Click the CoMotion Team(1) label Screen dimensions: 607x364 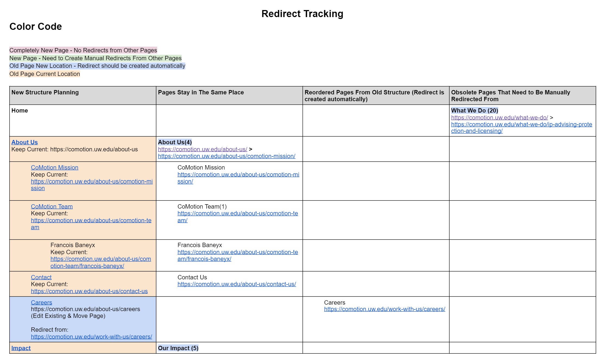tap(202, 206)
